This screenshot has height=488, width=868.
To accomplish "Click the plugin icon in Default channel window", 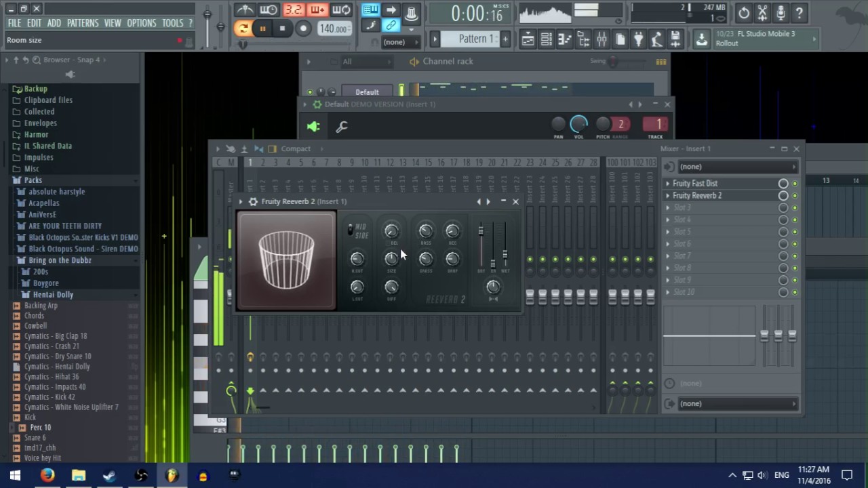I will click(313, 126).
